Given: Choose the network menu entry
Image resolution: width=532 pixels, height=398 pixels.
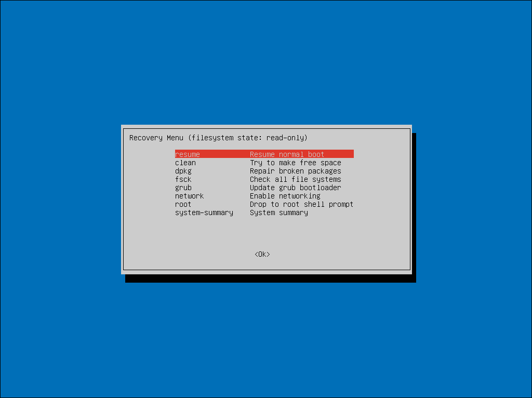Looking at the screenshot, I should (x=190, y=196).
